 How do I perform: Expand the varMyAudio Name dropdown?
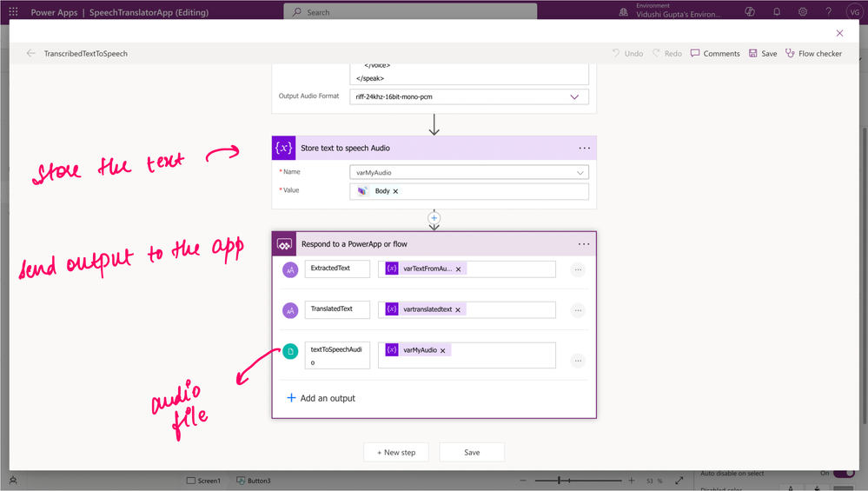(x=580, y=173)
